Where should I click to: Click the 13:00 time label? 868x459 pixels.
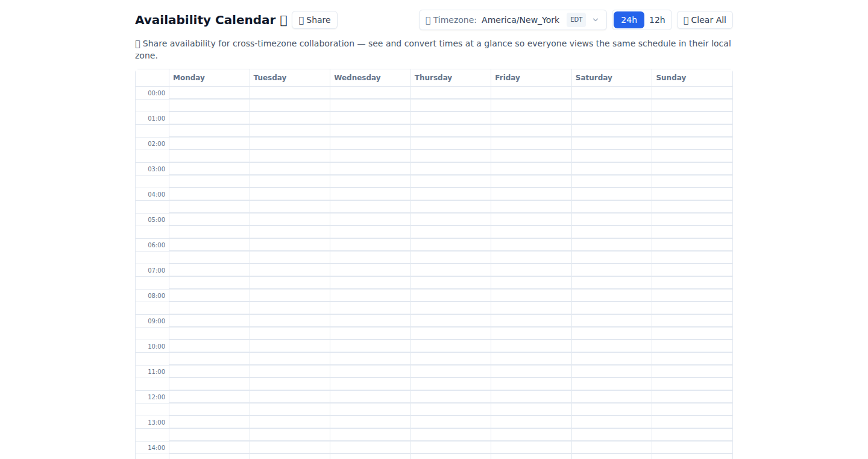coord(156,422)
